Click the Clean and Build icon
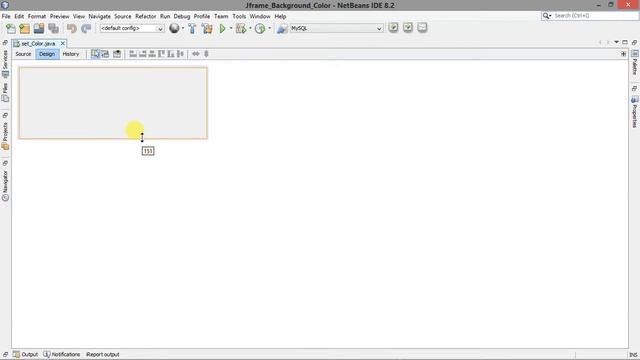The image size is (640, 360). click(x=207, y=28)
